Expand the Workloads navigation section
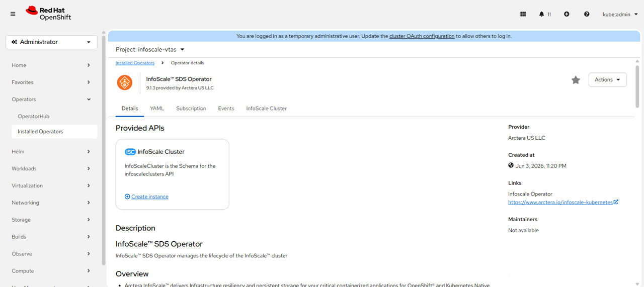 click(51, 168)
